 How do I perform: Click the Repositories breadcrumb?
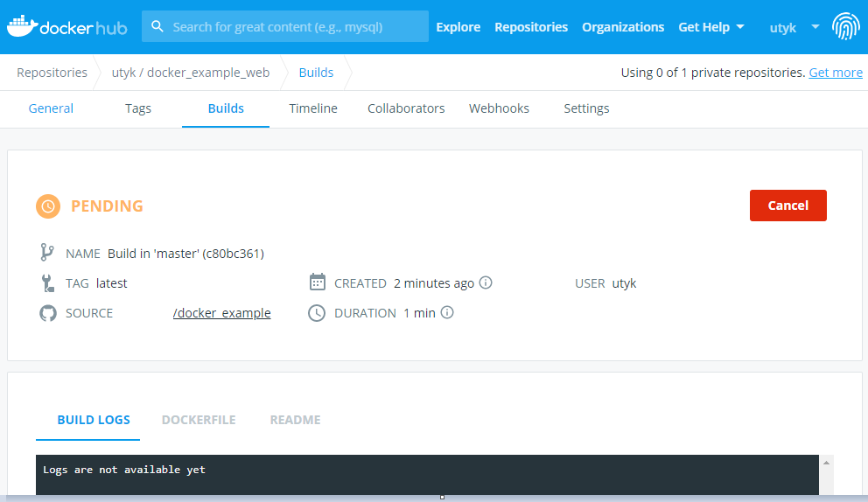(x=52, y=73)
